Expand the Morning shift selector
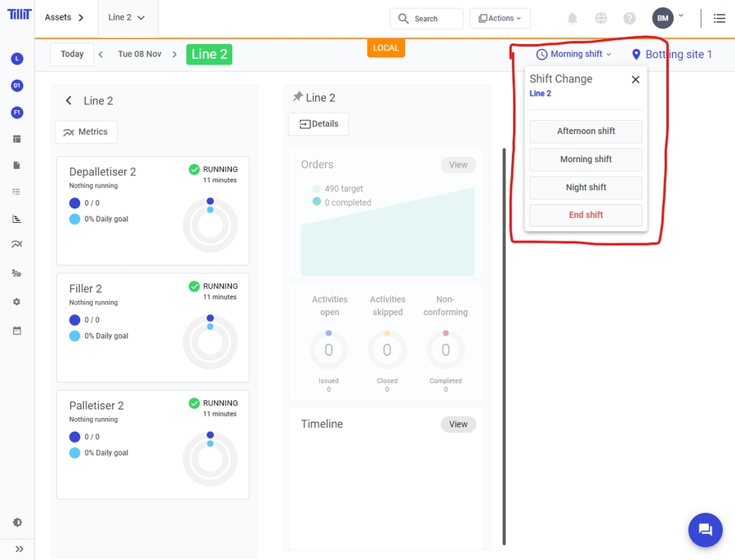Screen dimensions: 735x560 [x=574, y=55]
